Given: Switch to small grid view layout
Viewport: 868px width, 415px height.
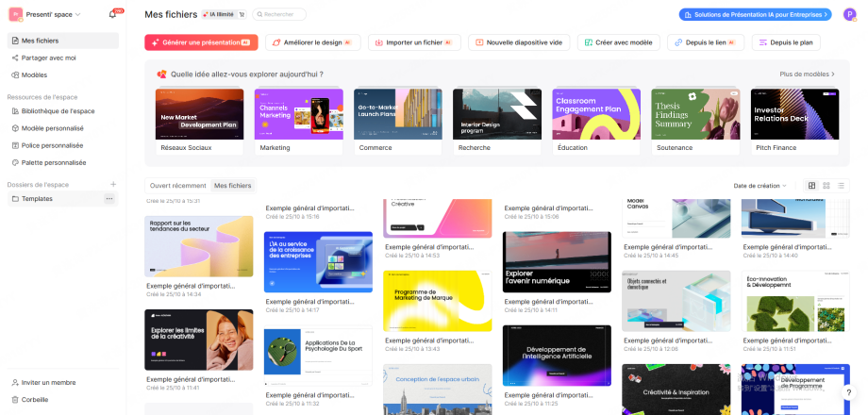Looking at the screenshot, I should (x=826, y=186).
